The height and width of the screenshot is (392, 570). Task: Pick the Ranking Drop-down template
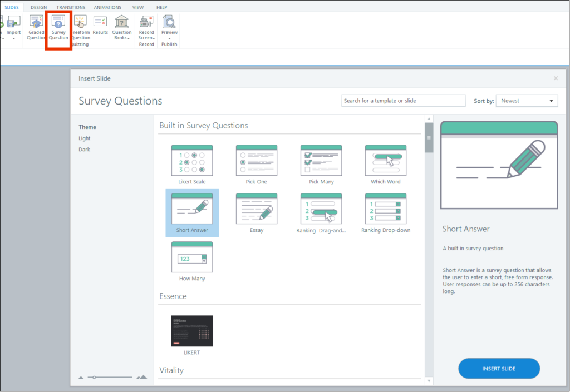coord(386,213)
